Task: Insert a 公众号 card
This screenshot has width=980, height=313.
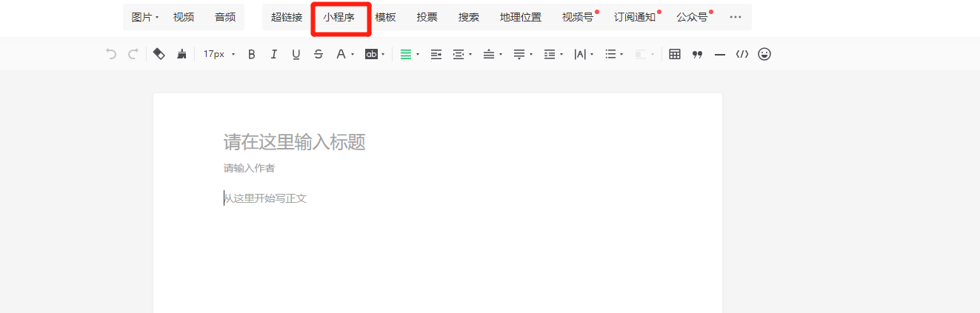Action: [x=692, y=17]
